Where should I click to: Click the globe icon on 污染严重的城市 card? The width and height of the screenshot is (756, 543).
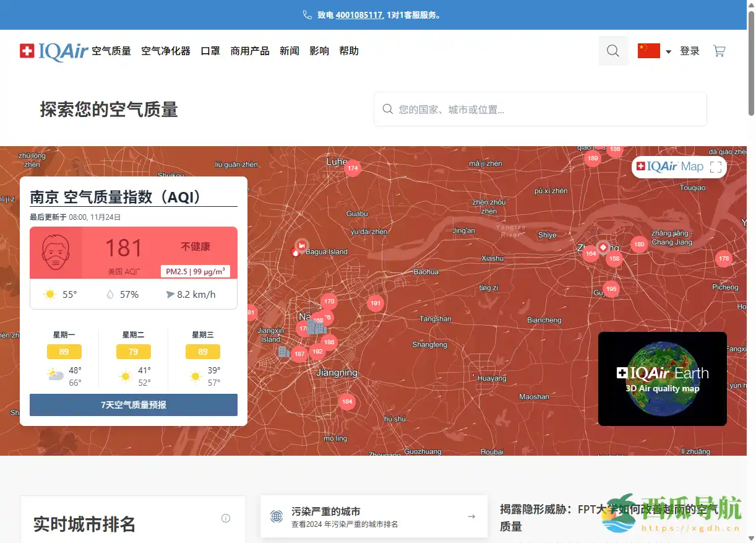277,516
